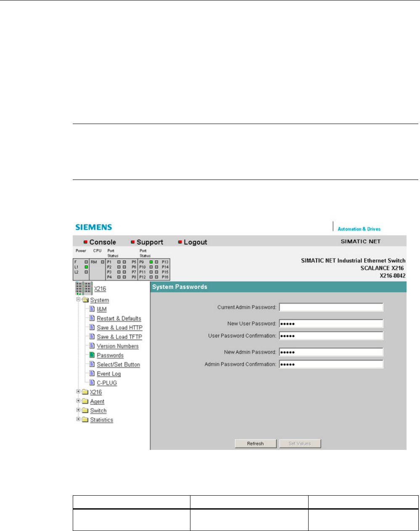Open the Event Log page
Image resolution: width=420 pixels, height=531 pixels.
coord(109,374)
